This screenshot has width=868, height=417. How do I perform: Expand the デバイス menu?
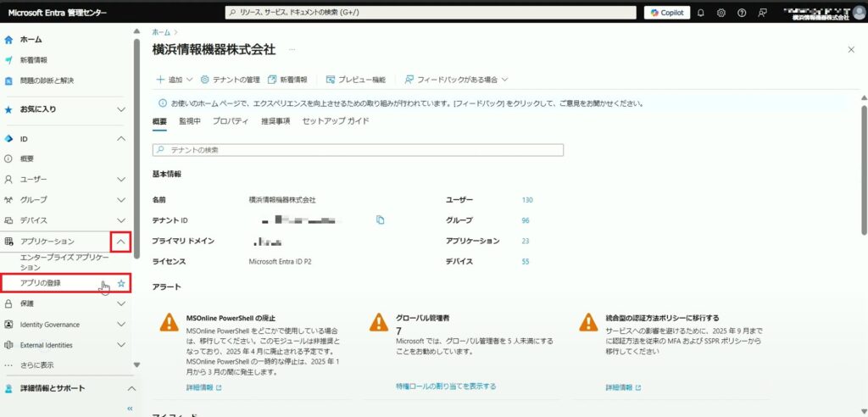(x=121, y=220)
